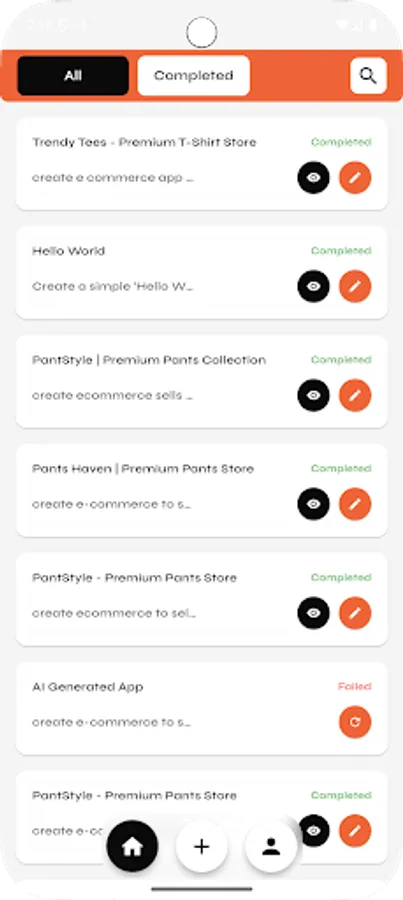403x900 pixels.
Task: Preview PantStyle Premium Pants Collection via eye icon
Action: (x=313, y=395)
